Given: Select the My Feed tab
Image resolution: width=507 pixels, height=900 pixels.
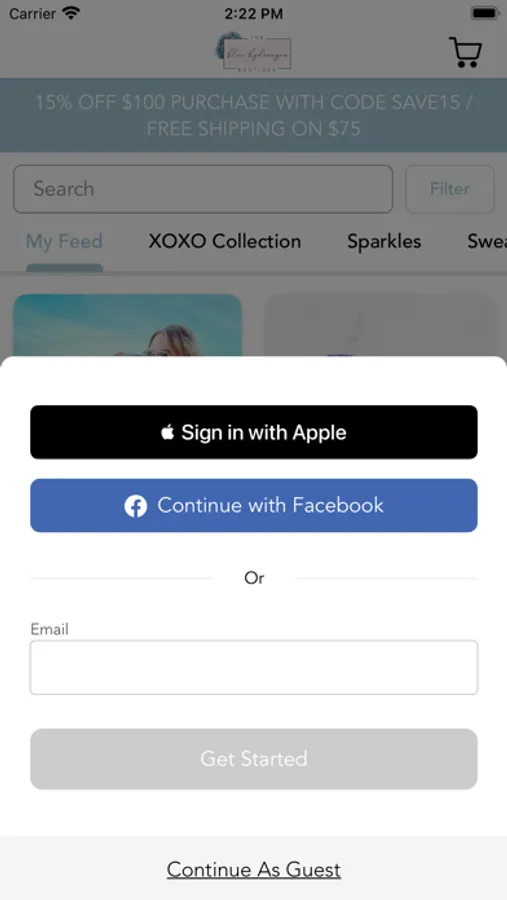Looking at the screenshot, I should pos(64,241).
